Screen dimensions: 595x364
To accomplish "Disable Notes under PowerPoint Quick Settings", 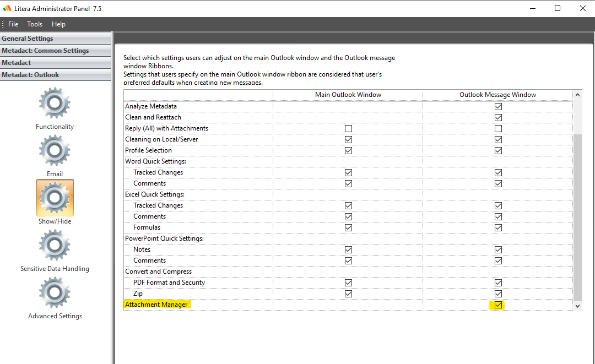I will 348,249.
